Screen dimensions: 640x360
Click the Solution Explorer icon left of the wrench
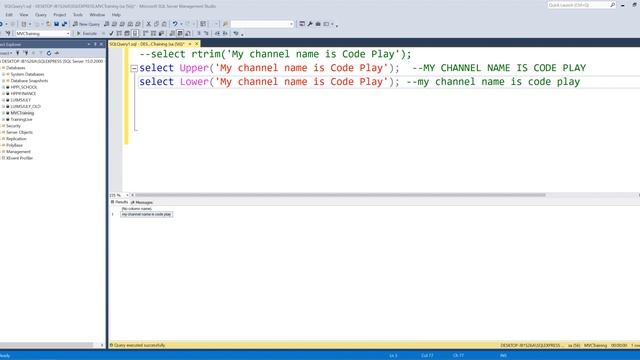coord(302,24)
